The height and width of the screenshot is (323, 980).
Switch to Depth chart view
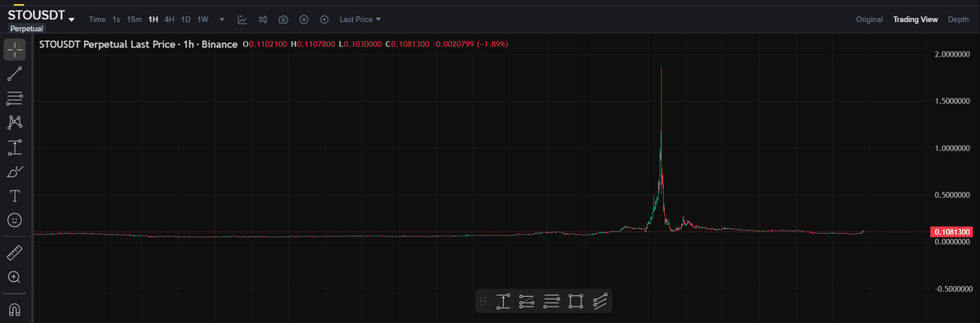pyautogui.click(x=958, y=19)
